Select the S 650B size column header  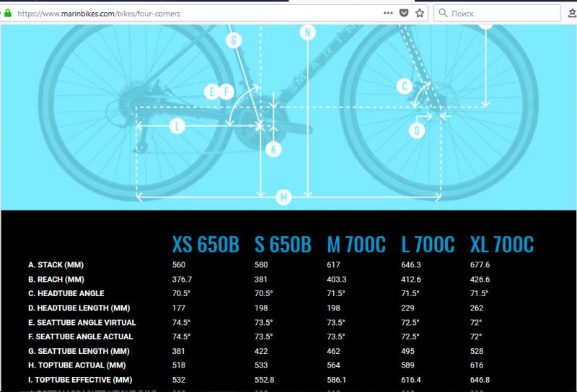283,244
